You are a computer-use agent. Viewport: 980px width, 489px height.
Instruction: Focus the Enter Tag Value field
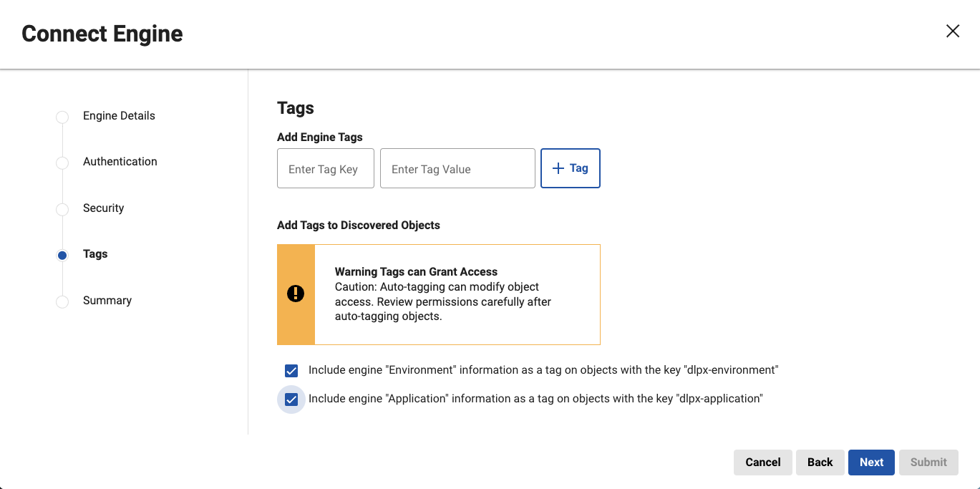click(x=457, y=169)
